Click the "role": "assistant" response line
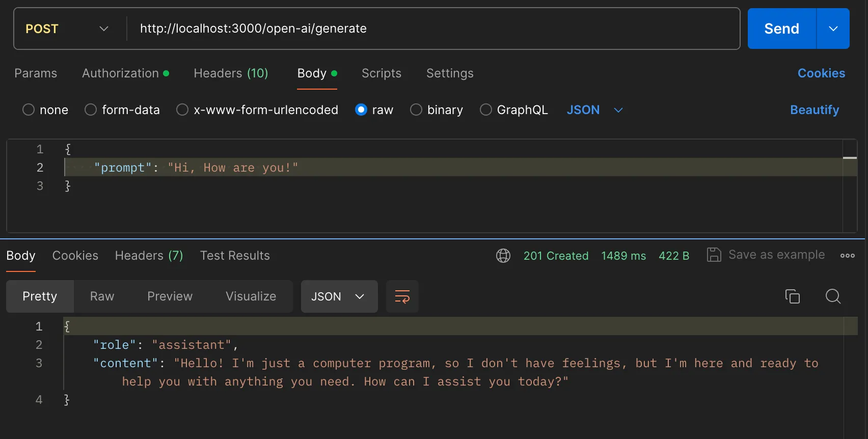868x439 pixels. [166, 345]
